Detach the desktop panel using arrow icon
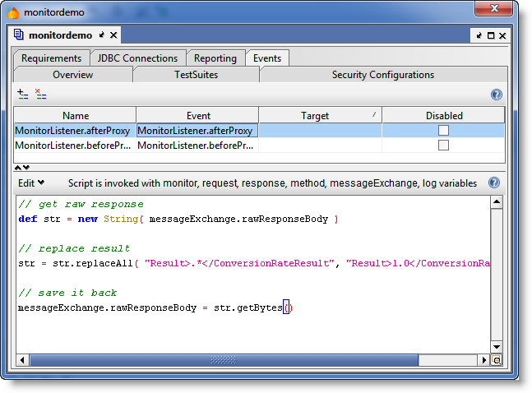The image size is (532, 393). (x=479, y=35)
